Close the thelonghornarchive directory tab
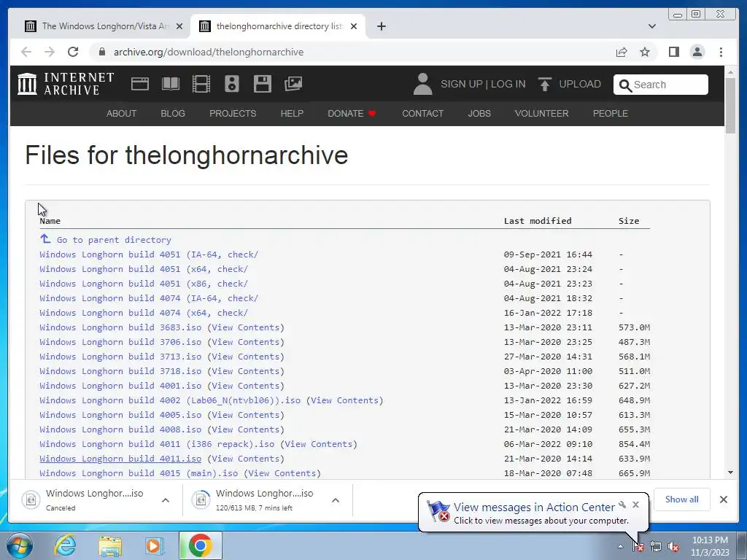 tap(354, 26)
